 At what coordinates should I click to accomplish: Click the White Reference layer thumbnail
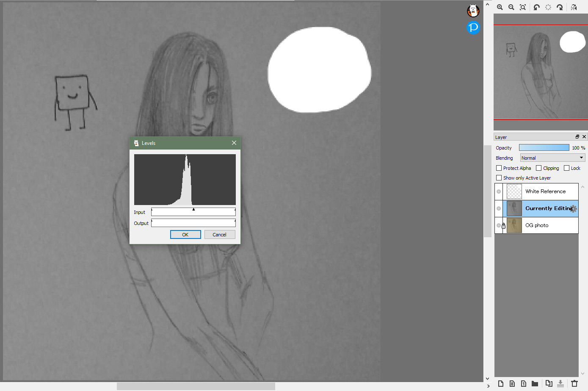coord(514,191)
